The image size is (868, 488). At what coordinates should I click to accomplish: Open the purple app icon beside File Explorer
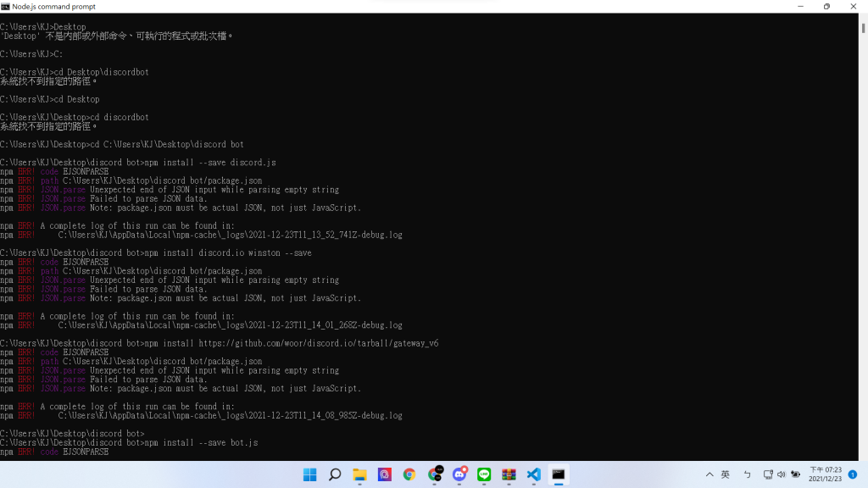click(x=385, y=474)
